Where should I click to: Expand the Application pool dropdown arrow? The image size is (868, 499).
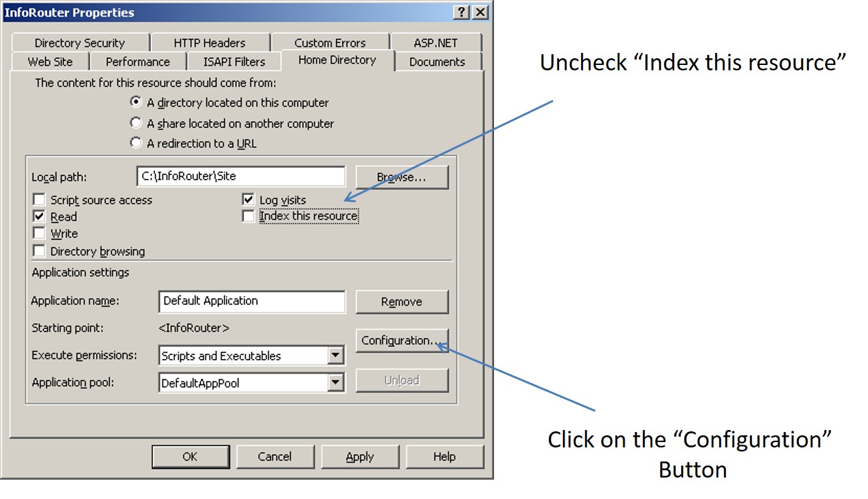[x=336, y=383]
